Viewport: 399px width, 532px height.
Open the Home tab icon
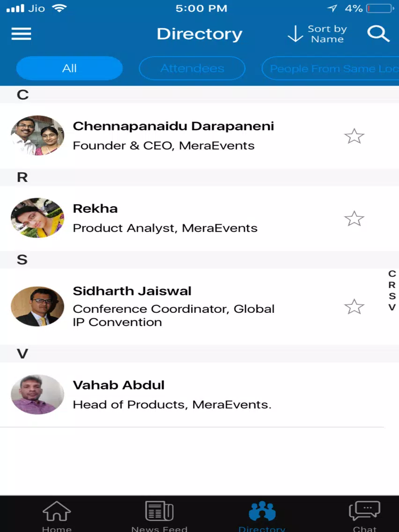click(57, 512)
